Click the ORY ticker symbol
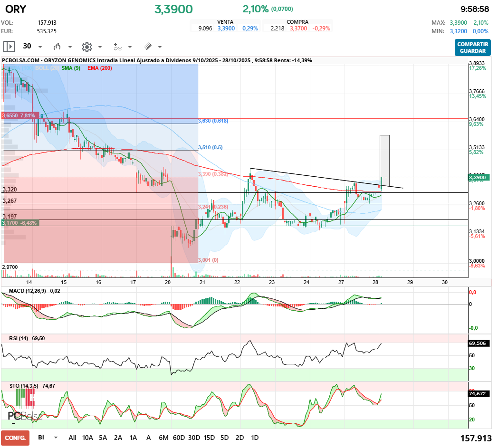This screenshot has height=448, width=498. pyautogui.click(x=16, y=9)
